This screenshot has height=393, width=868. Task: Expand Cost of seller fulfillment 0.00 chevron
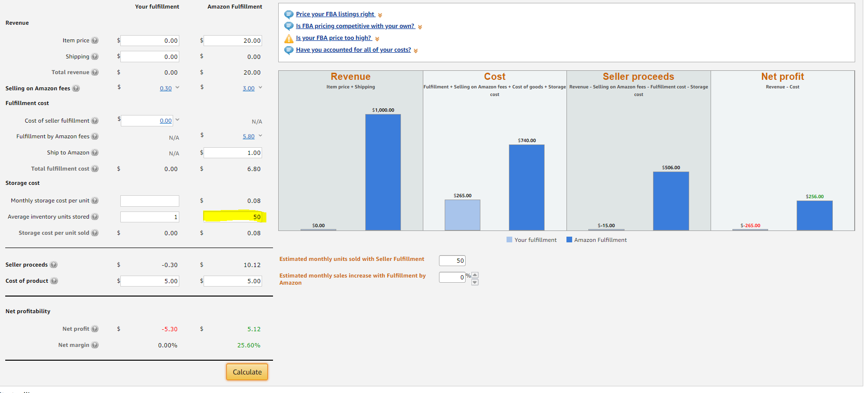(177, 120)
